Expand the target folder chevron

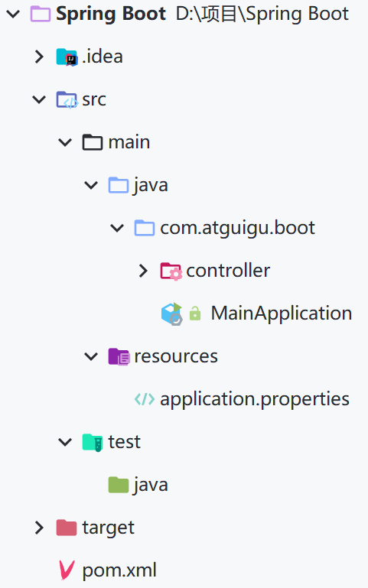39,528
